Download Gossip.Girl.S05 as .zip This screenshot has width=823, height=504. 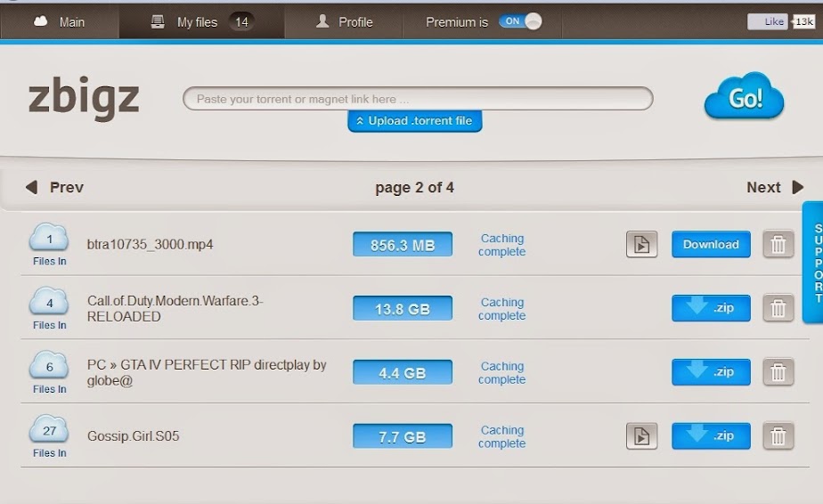pos(711,435)
